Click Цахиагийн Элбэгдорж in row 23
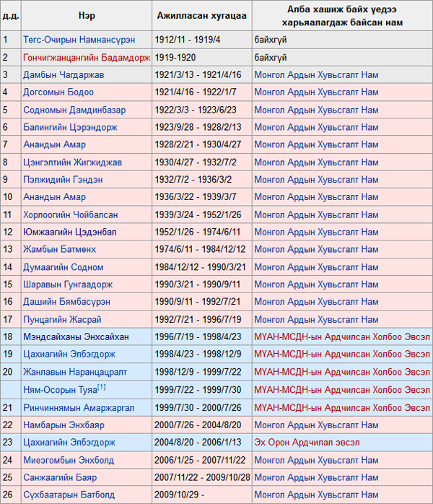The height and width of the screenshot is (504, 433). (69, 443)
